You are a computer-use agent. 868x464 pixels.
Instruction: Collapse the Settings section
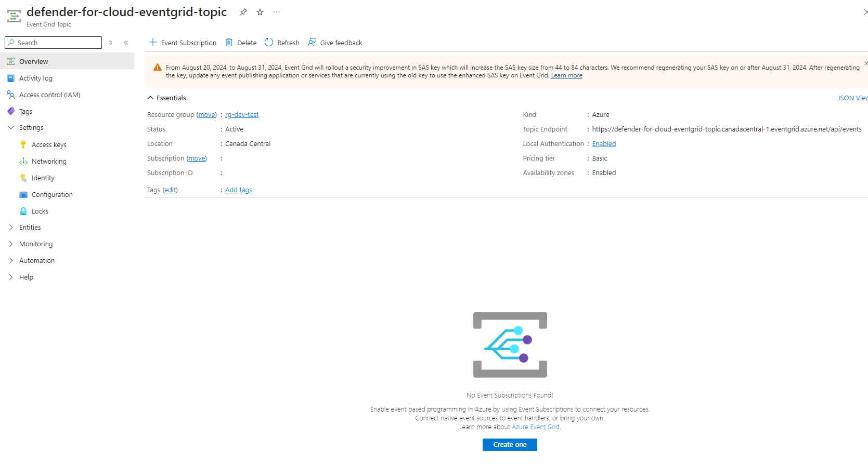click(x=11, y=127)
